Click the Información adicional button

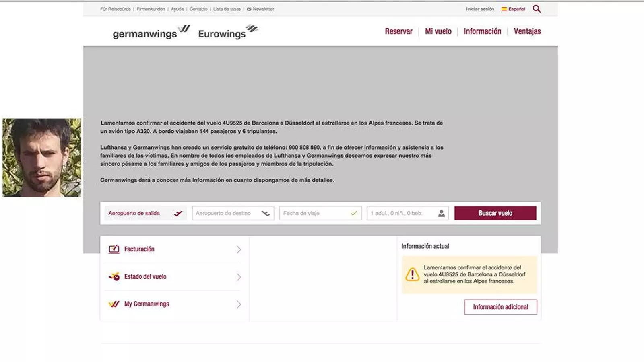500,307
